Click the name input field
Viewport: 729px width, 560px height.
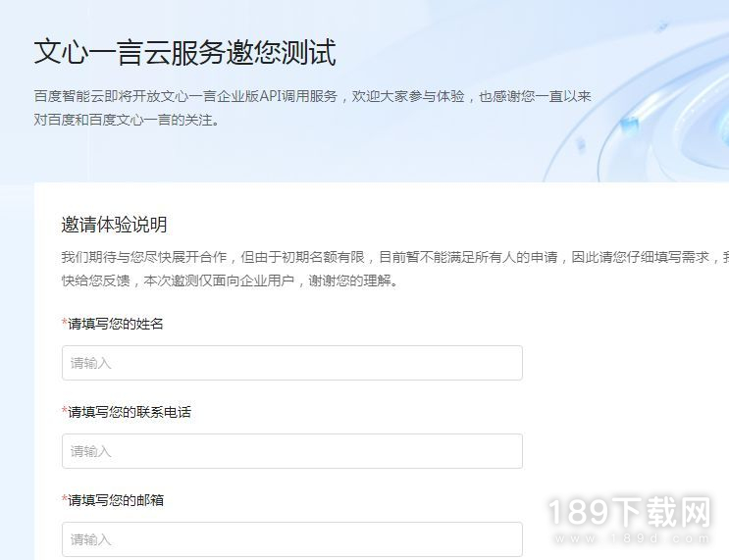292,363
